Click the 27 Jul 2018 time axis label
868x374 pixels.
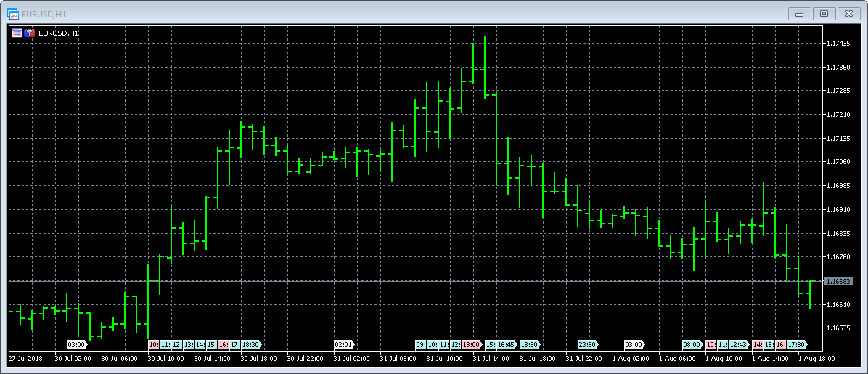click(x=24, y=359)
